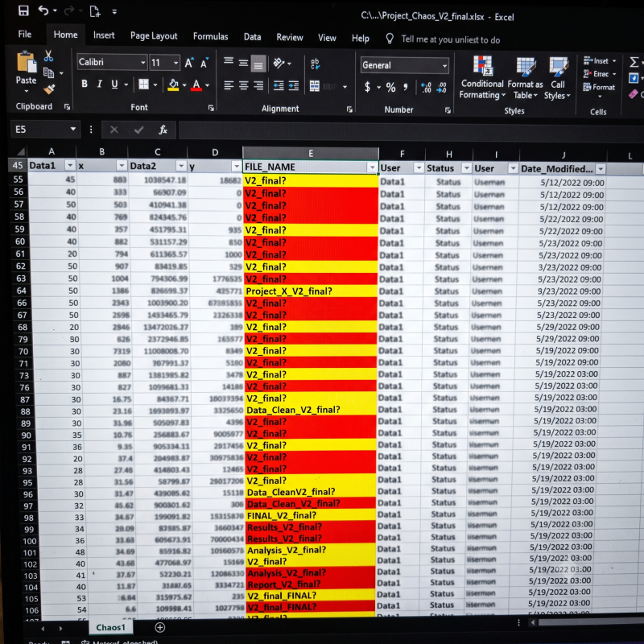The image size is (644, 644).
Task: Apply the yellow Fill Color bucket
Action: [173, 85]
